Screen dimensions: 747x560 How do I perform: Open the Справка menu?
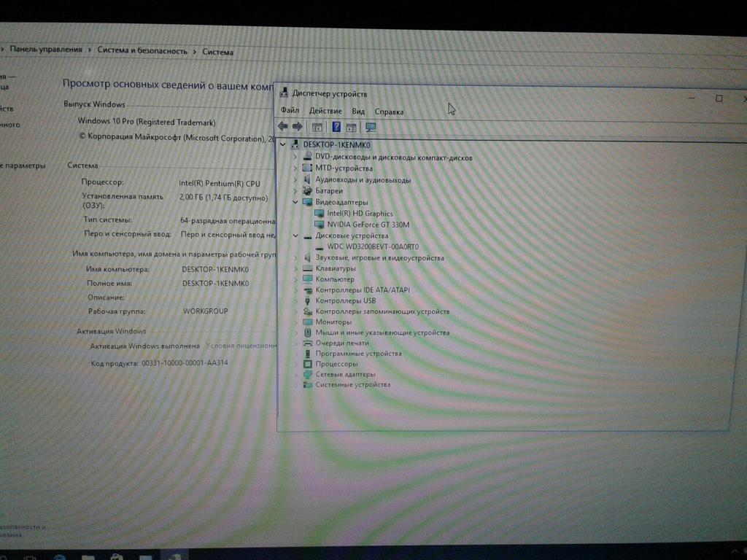click(x=389, y=112)
